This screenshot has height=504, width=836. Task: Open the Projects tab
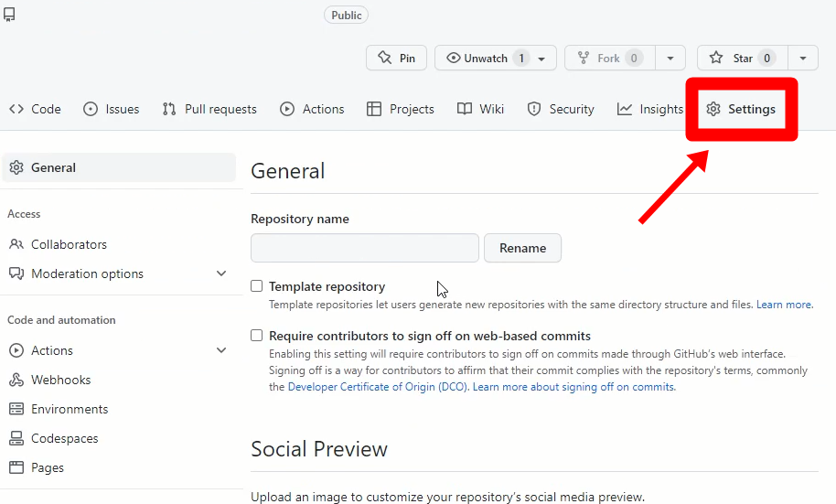pos(401,109)
